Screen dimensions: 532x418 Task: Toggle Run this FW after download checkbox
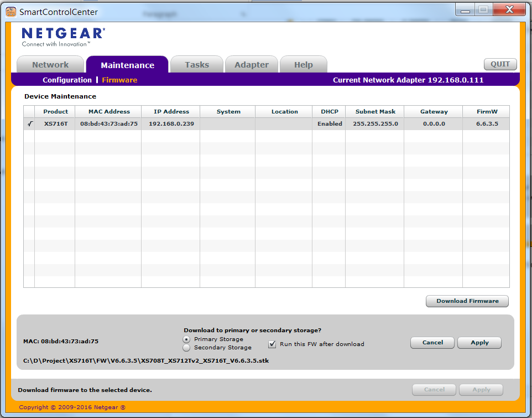pyautogui.click(x=272, y=344)
